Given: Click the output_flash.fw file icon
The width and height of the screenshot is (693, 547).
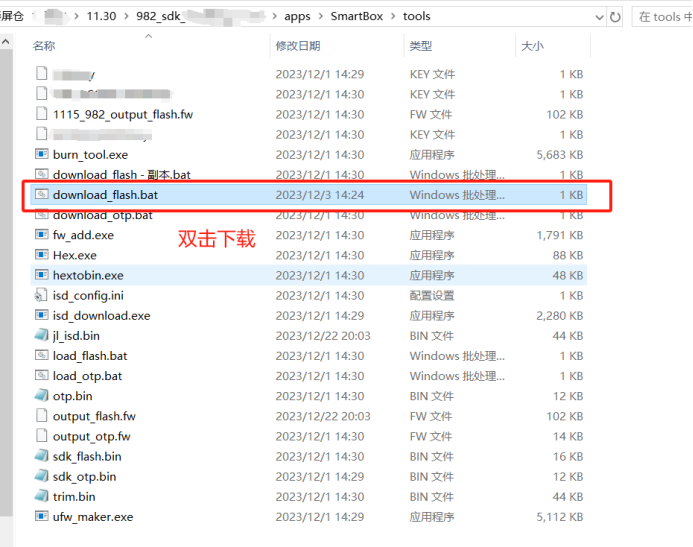Looking at the screenshot, I should click(x=42, y=416).
